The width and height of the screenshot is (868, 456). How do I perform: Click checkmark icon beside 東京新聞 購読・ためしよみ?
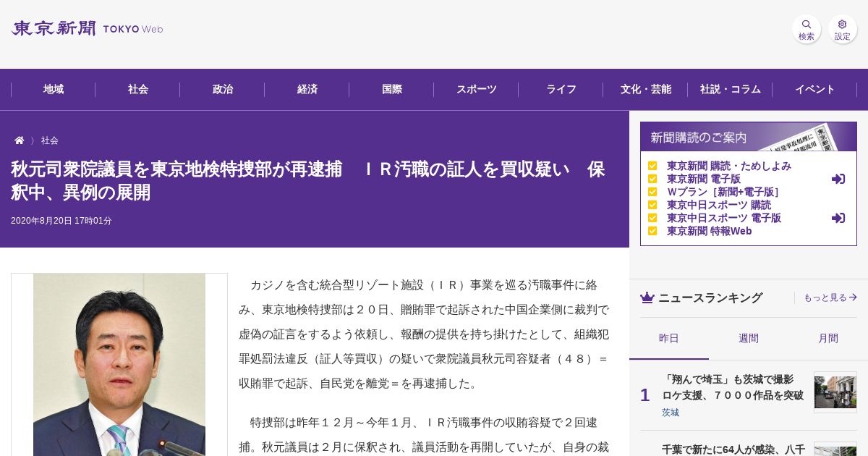[x=652, y=166]
